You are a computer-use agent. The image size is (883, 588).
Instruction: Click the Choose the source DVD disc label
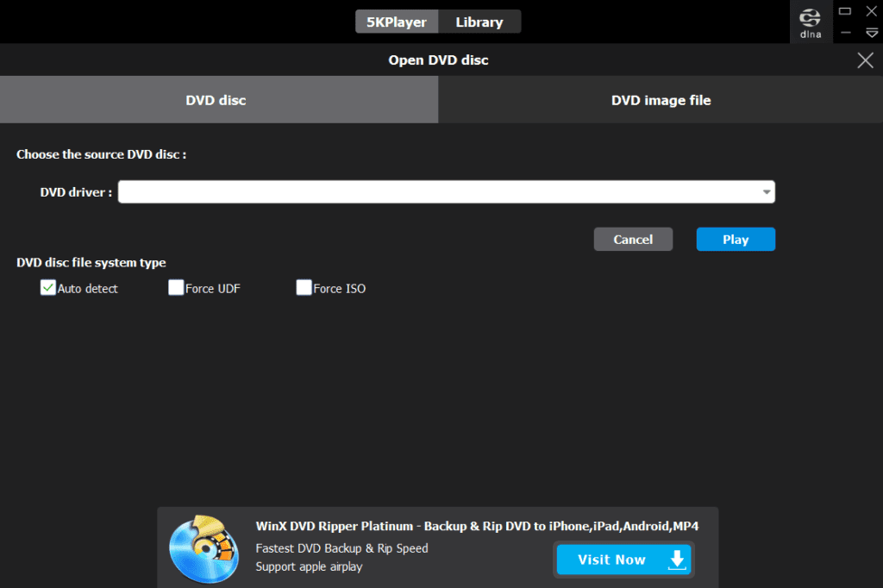pos(102,154)
